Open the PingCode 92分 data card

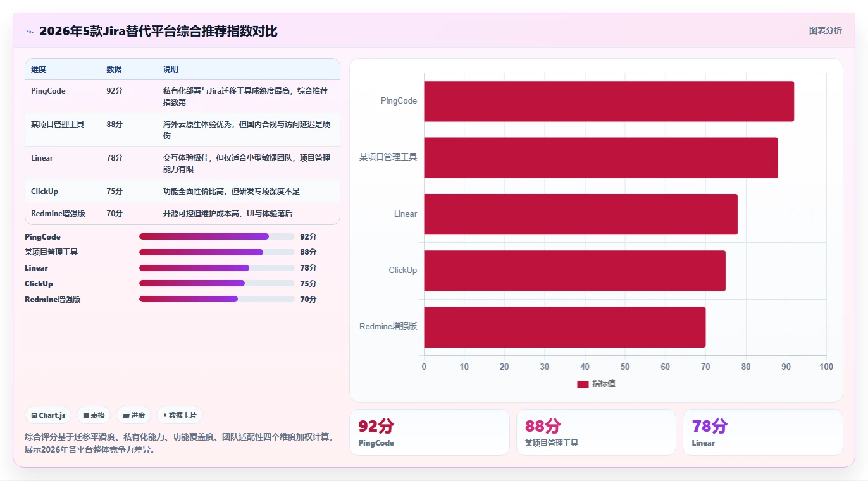(430, 432)
